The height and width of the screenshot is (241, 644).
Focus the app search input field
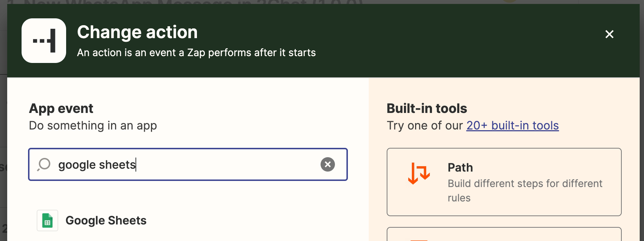pos(188,164)
